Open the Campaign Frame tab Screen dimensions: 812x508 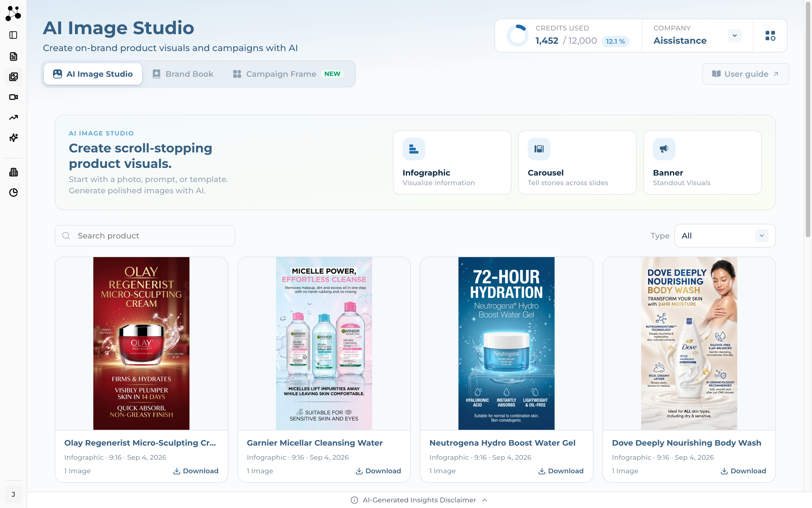(288, 74)
